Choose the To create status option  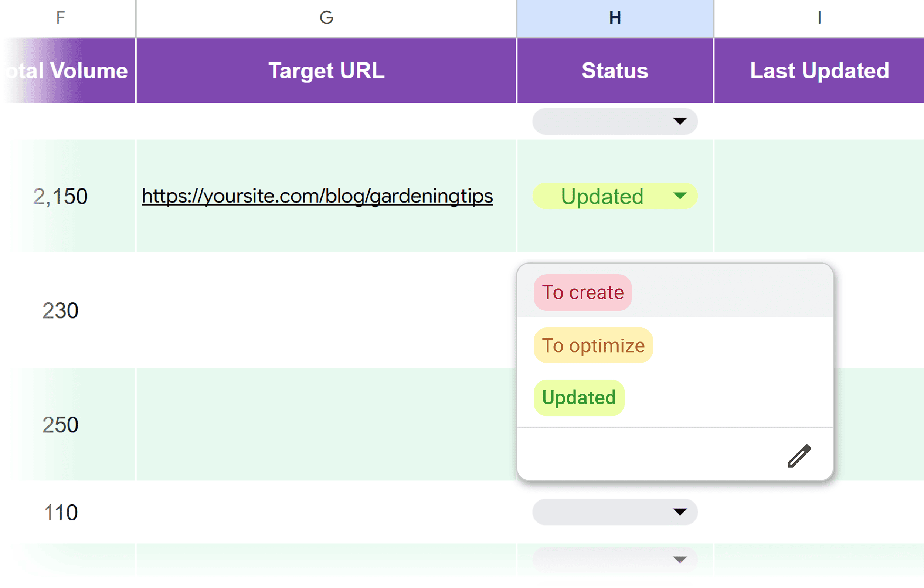[x=582, y=292]
